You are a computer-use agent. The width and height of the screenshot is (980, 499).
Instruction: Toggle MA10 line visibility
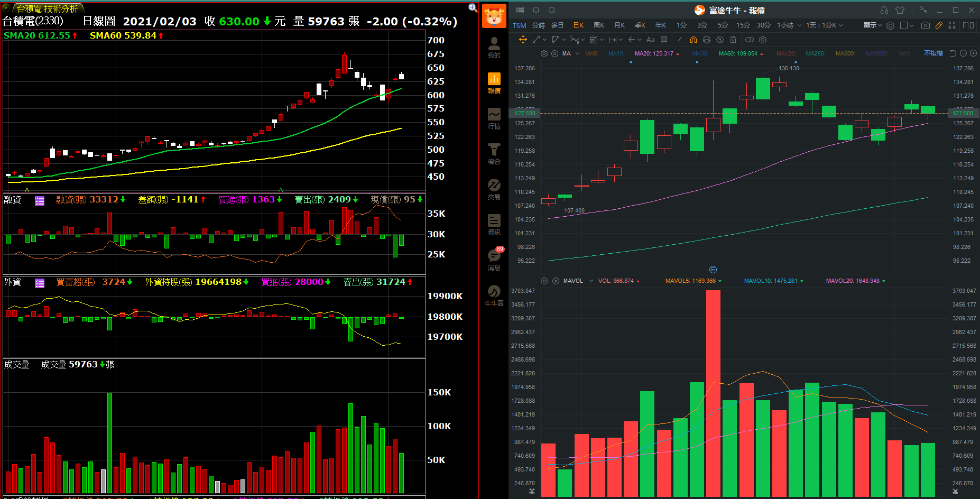pyautogui.click(x=617, y=53)
